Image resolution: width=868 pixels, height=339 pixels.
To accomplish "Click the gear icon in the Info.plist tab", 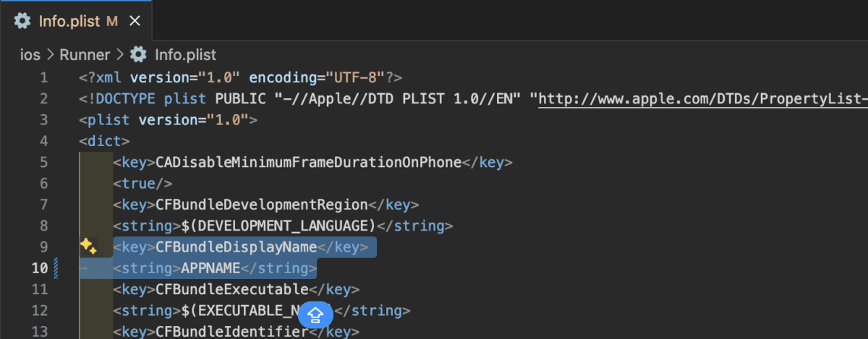I will click(x=22, y=21).
